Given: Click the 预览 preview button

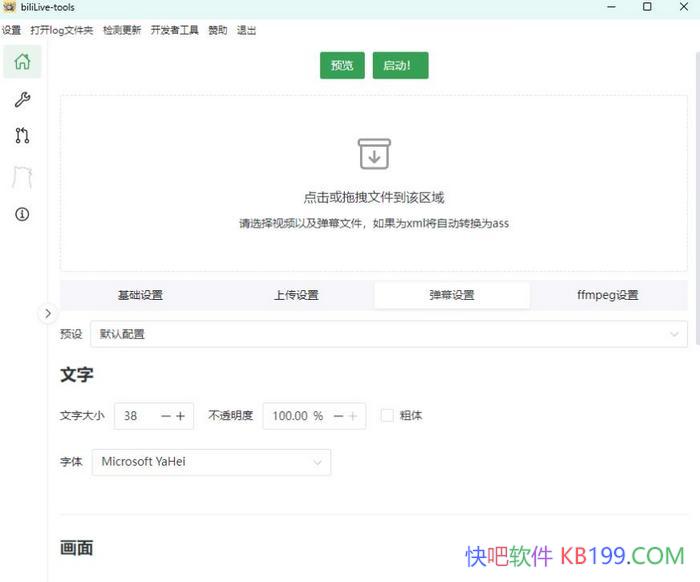Looking at the screenshot, I should pos(342,66).
